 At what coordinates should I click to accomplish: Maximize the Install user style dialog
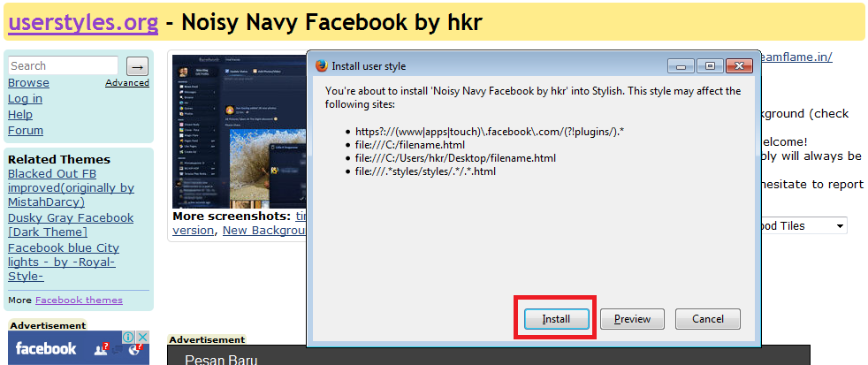[710, 66]
